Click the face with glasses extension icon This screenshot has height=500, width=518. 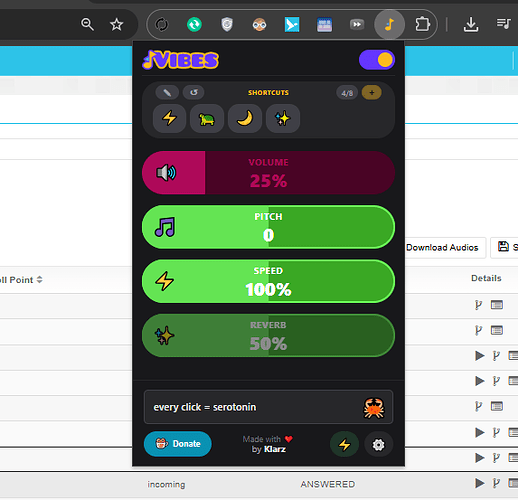[x=259, y=25]
